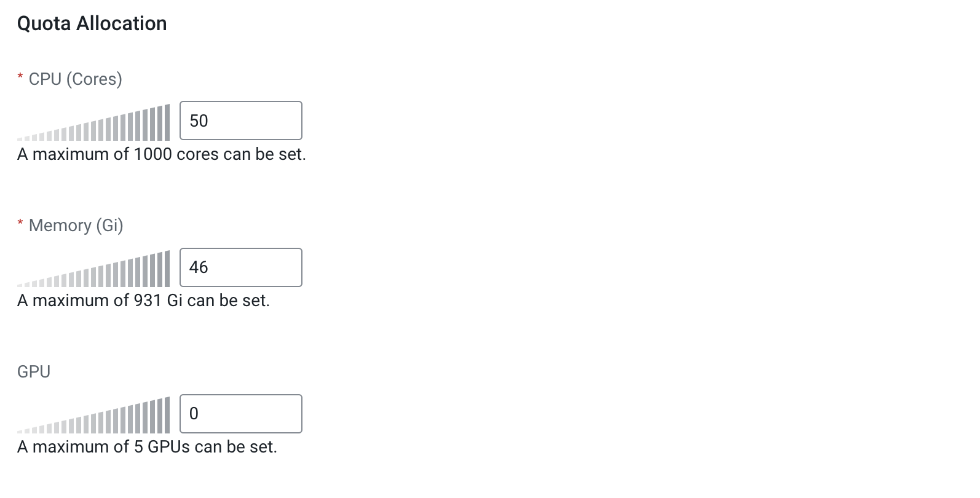The height and width of the screenshot is (498, 980).
Task: Set CPU slider to its tallest bar
Action: [x=167, y=122]
